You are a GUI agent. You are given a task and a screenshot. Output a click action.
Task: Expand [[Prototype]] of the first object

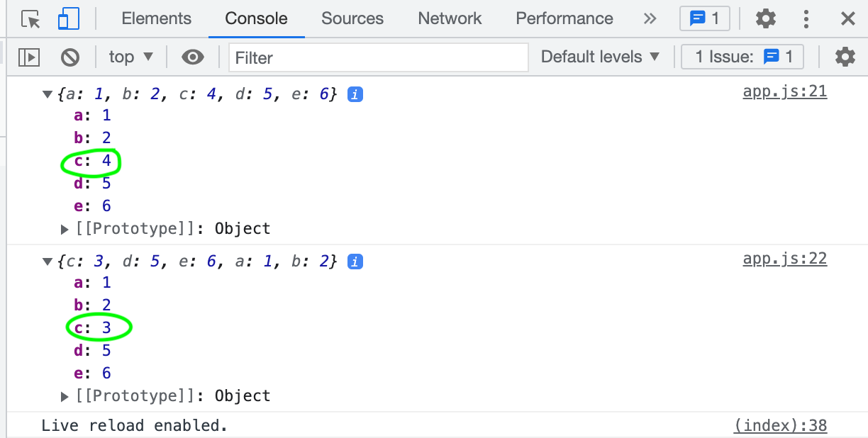64,228
